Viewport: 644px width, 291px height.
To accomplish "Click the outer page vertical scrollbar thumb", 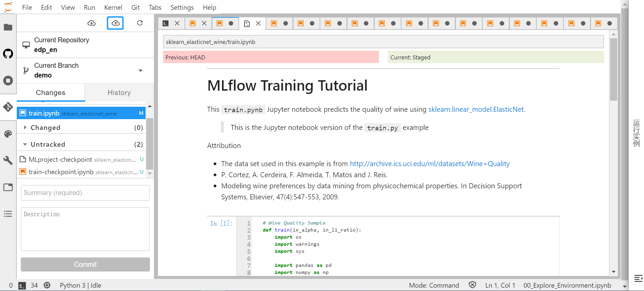I will [625, 144].
